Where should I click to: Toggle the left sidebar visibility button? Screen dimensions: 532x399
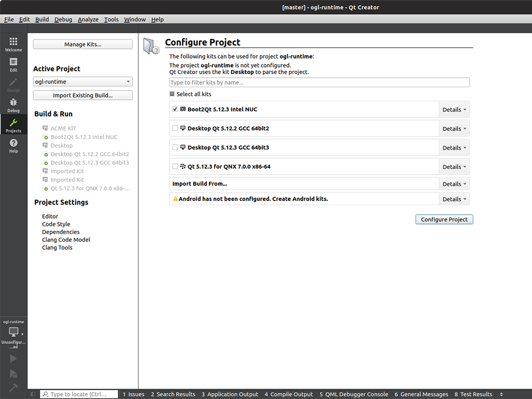(x=33, y=394)
